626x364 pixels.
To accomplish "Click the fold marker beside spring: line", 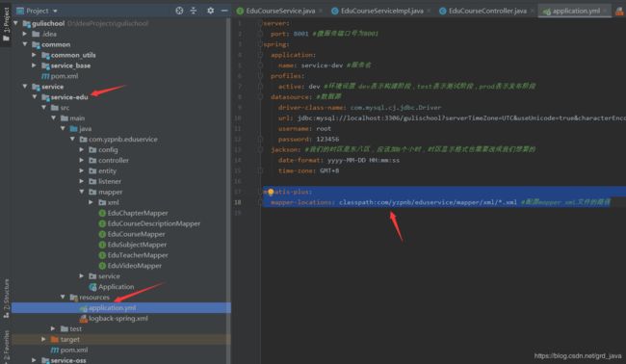I will 260,44.
